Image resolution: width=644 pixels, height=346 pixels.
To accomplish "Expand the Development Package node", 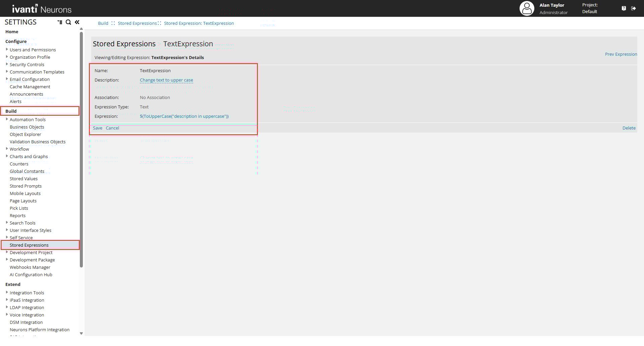I will pos(7,259).
